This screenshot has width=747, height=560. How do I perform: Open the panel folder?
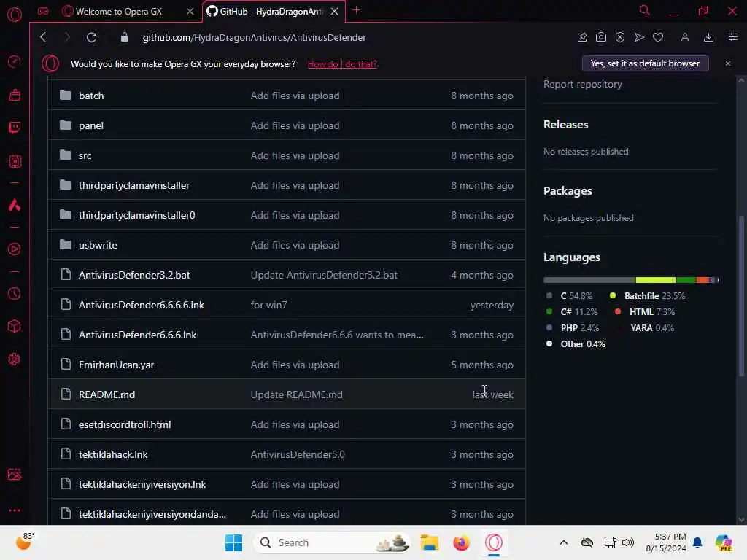click(91, 125)
